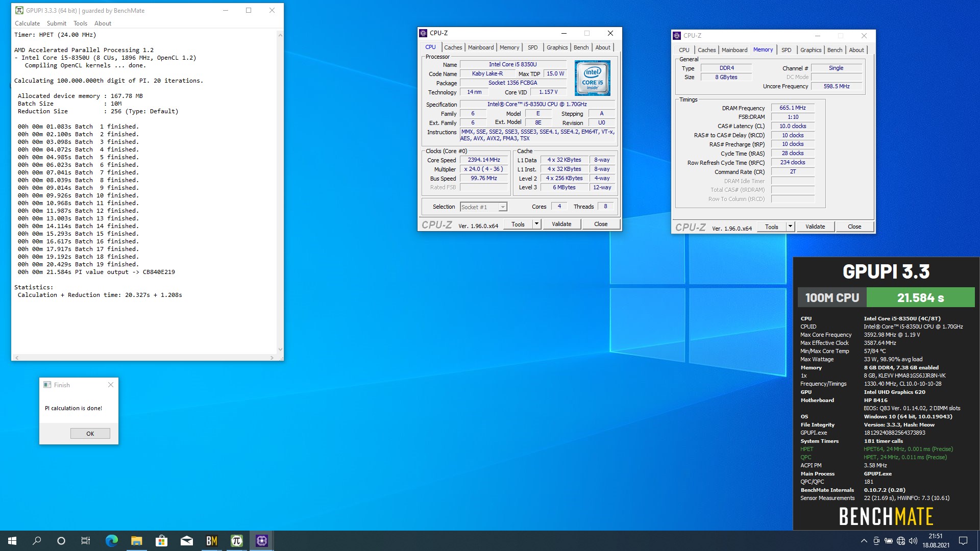
Task: Open Windows Start menu
Action: coord(12,541)
